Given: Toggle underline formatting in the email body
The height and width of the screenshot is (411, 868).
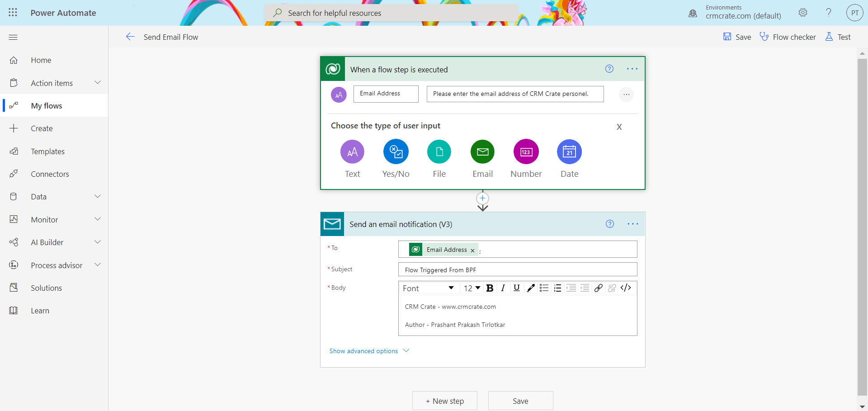Looking at the screenshot, I should (x=516, y=288).
